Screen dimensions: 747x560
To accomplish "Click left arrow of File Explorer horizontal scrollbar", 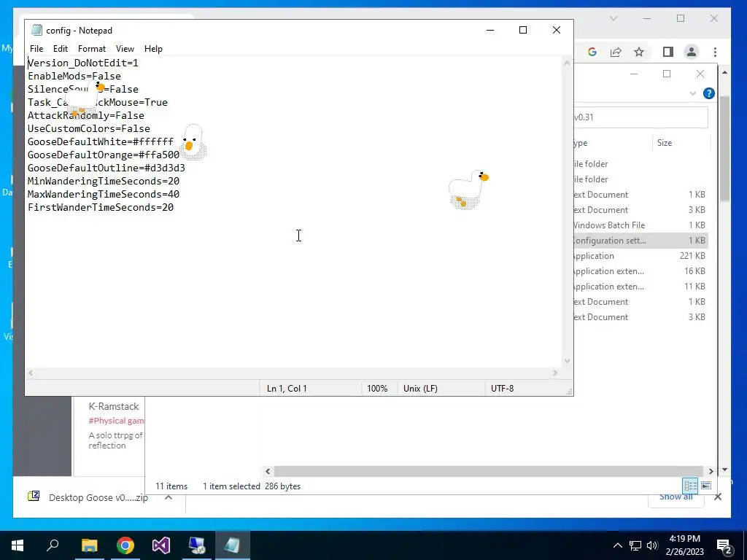I will click(268, 471).
